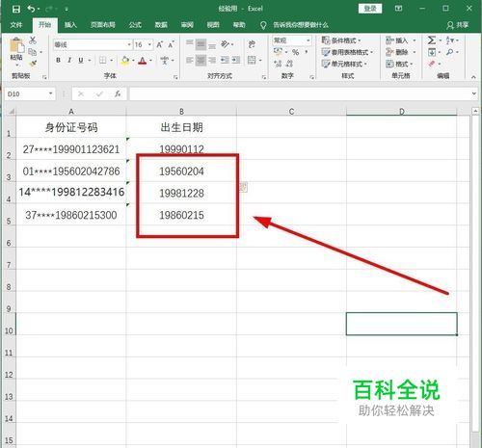Click the Paste Options icon beside B4
The width and height of the screenshot is (482, 448).
pyautogui.click(x=244, y=187)
